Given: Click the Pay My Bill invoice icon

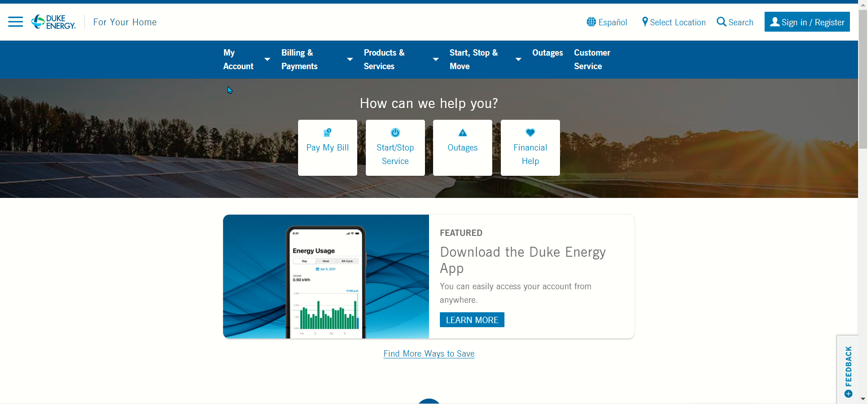Looking at the screenshot, I should (x=327, y=132).
